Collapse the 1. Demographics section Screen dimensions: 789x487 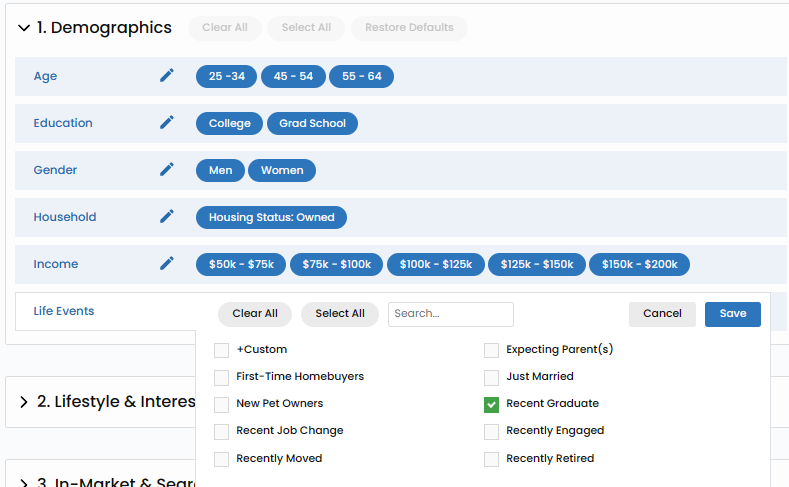click(x=24, y=28)
